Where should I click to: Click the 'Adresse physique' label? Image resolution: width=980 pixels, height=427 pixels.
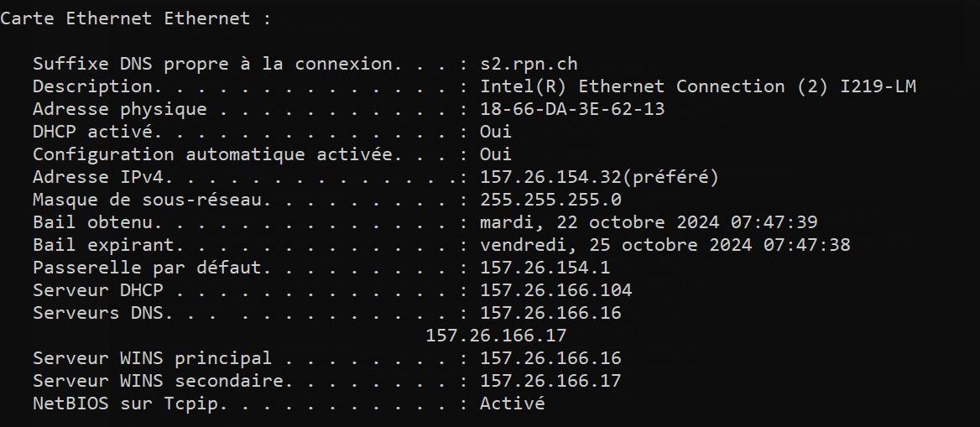(x=119, y=109)
